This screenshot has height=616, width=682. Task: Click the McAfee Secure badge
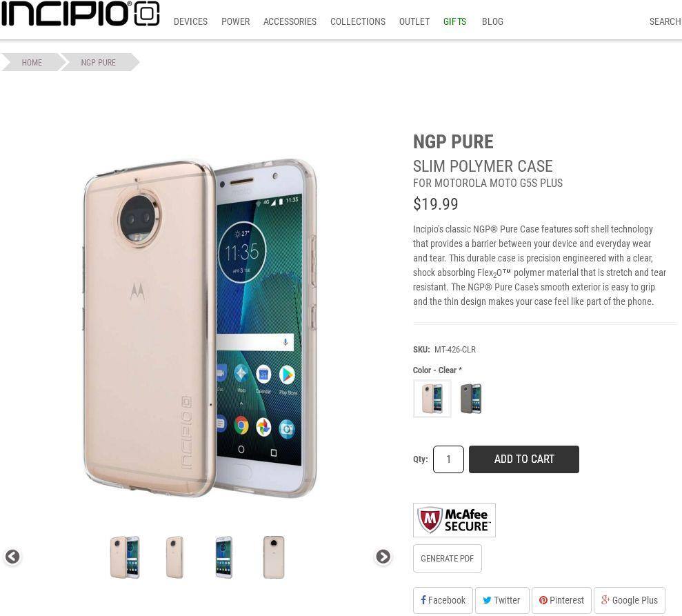454,520
